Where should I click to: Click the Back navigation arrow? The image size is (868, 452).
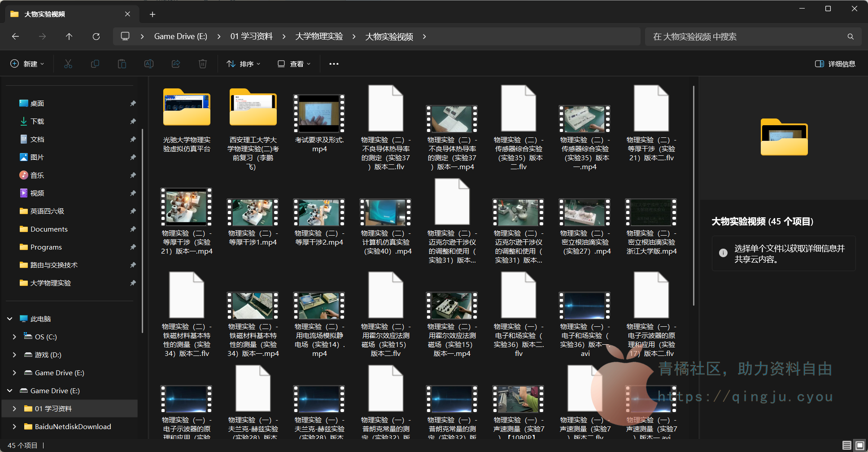(15, 36)
